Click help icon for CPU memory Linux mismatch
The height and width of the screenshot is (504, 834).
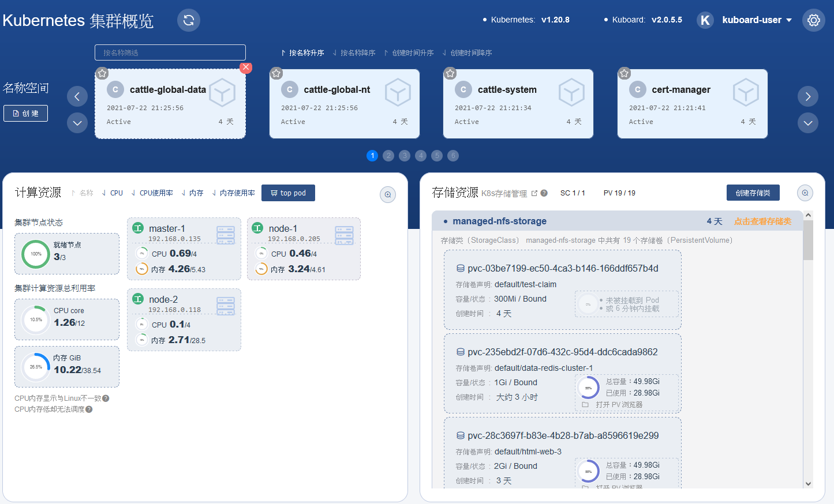pos(106,398)
